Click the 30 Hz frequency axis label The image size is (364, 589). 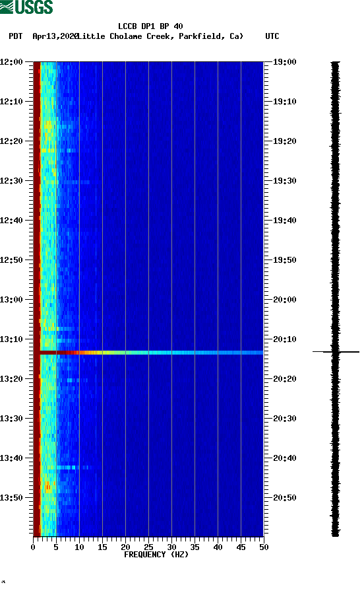[171, 547]
